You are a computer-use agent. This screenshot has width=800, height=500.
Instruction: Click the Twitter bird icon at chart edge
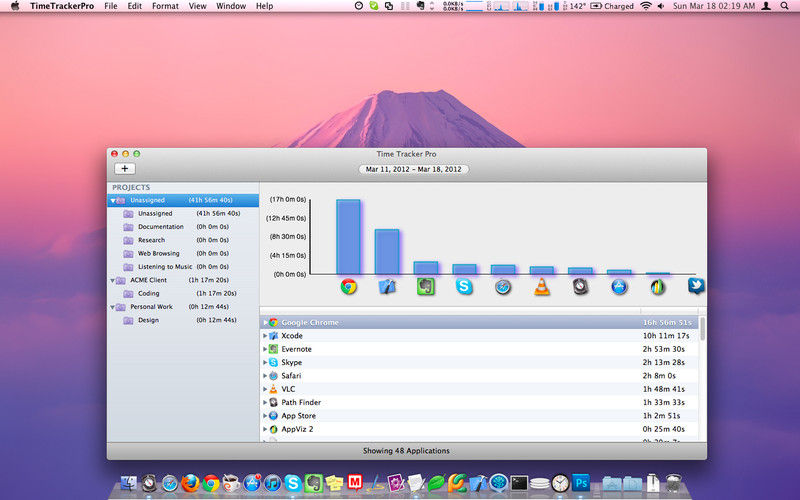(x=696, y=286)
